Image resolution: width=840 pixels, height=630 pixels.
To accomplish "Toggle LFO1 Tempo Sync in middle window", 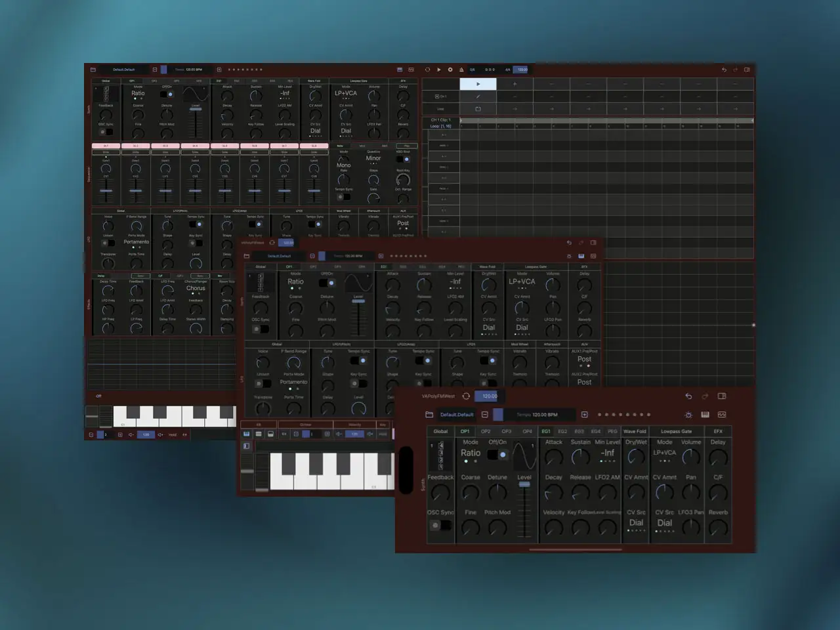I will click(x=358, y=360).
